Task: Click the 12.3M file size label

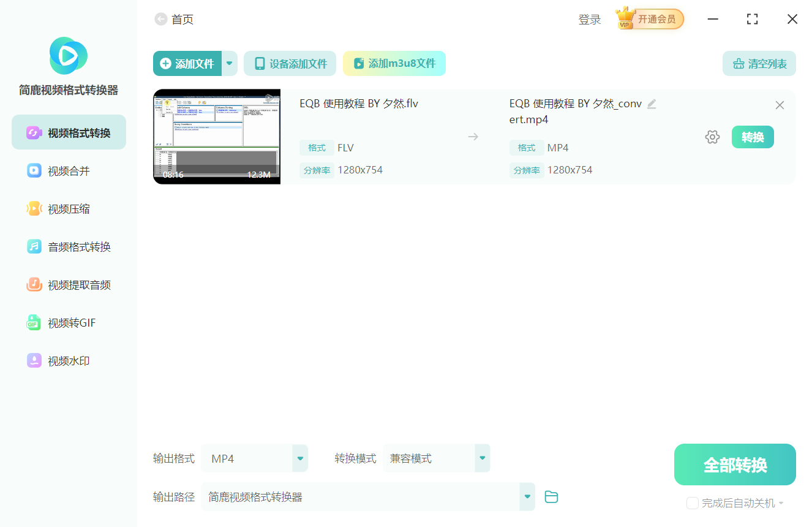Action: pos(258,175)
